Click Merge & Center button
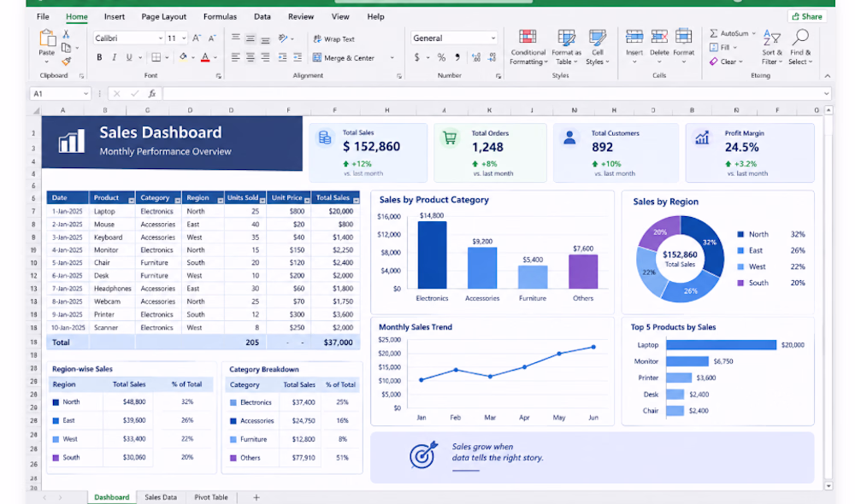 coord(344,58)
